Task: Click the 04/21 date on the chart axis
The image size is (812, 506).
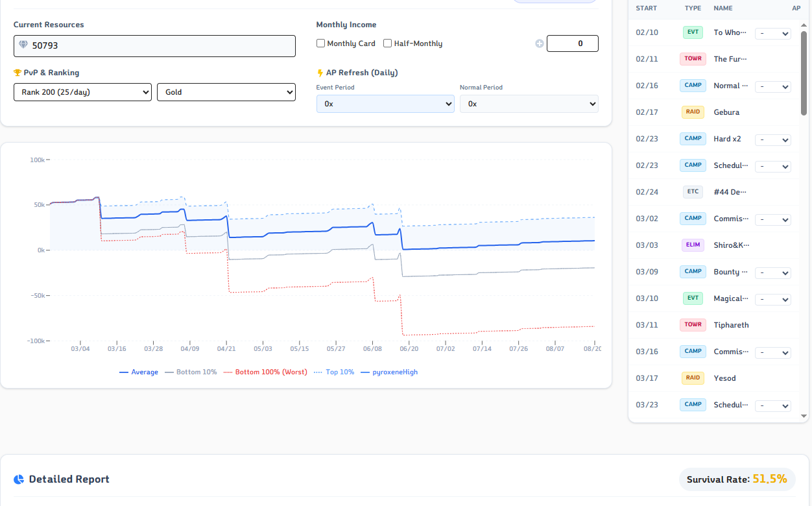Action: pyautogui.click(x=226, y=348)
